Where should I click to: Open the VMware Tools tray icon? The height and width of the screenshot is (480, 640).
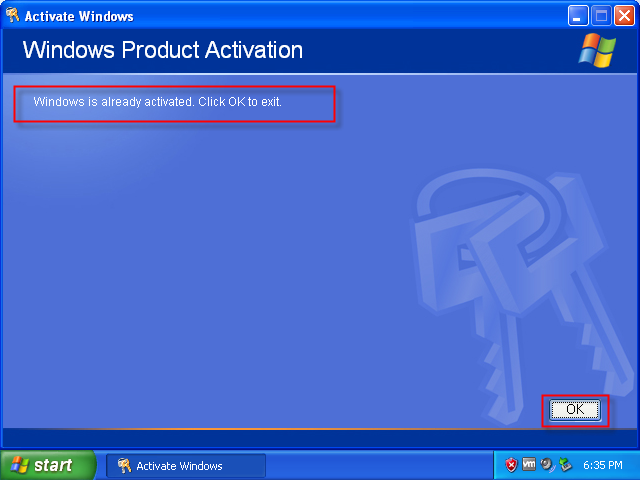[529, 464]
